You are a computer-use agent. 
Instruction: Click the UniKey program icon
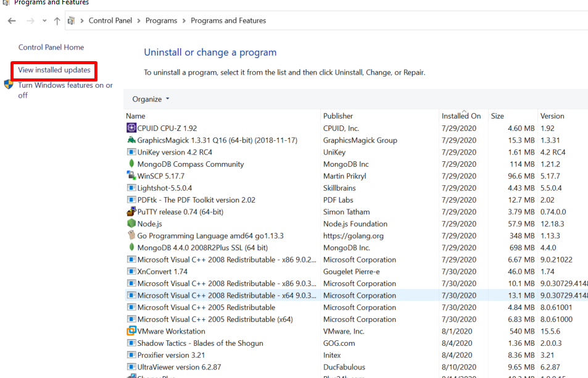coord(131,152)
